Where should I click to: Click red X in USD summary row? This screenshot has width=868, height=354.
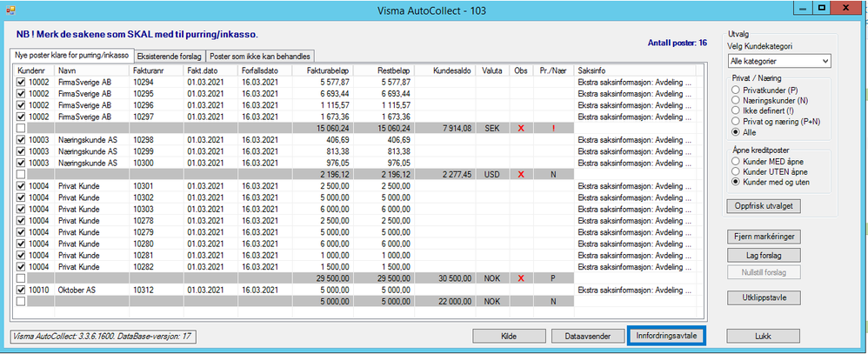(x=520, y=174)
